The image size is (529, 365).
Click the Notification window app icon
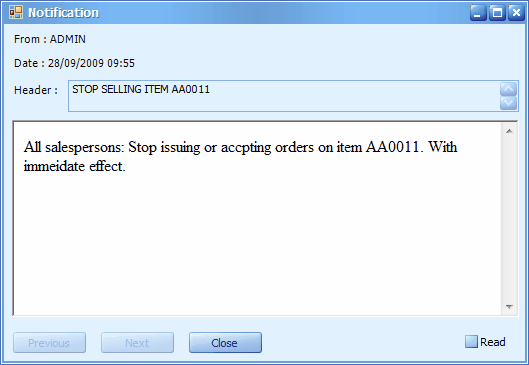pyautogui.click(x=16, y=12)
